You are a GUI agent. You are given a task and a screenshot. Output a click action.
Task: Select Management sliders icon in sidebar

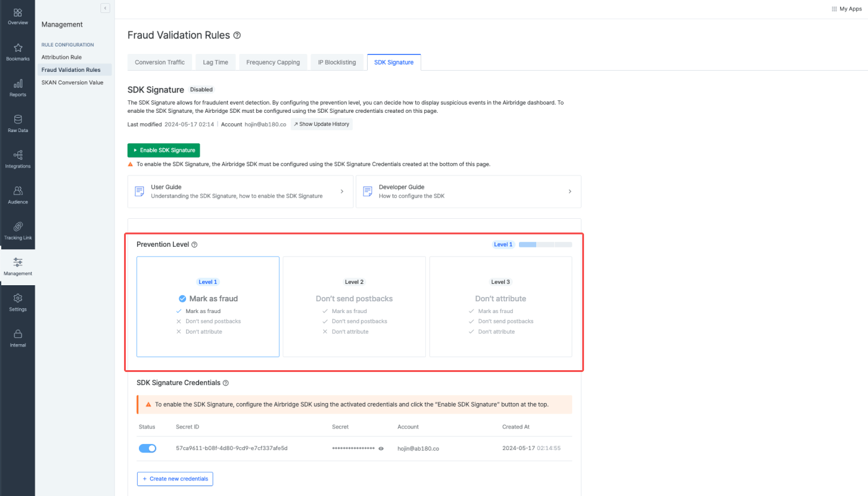pos(17,262)
